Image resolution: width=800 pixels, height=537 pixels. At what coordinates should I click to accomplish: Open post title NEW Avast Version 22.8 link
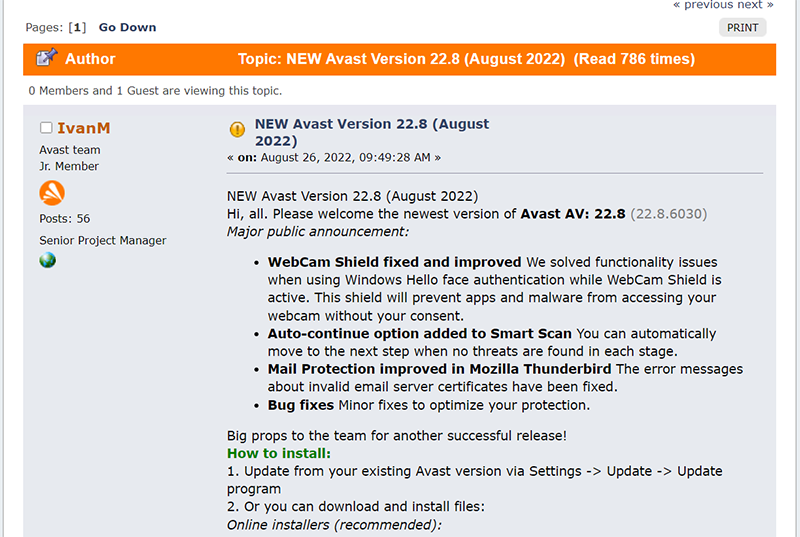(x=372, y=132)
